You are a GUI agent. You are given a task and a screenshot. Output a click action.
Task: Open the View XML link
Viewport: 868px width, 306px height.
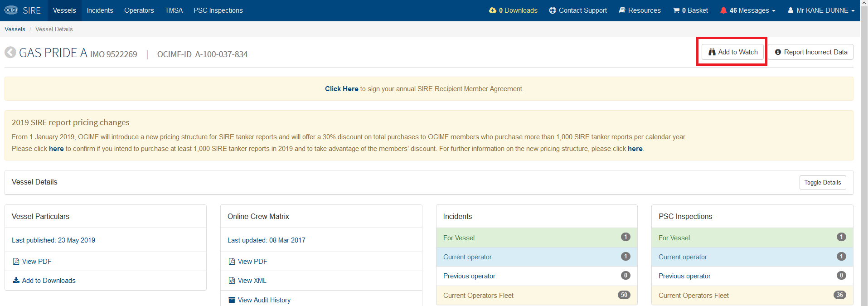click(x=252, y=281)
